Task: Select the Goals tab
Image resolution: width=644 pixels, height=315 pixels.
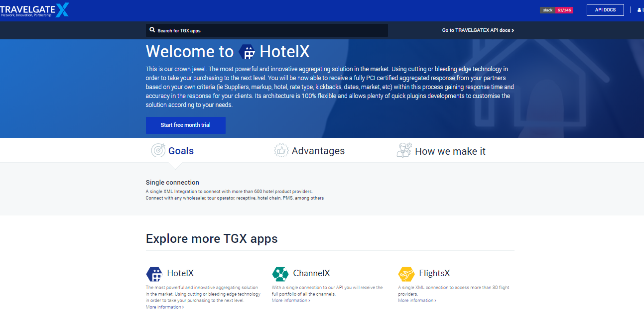Action: (x=172, y=151)
